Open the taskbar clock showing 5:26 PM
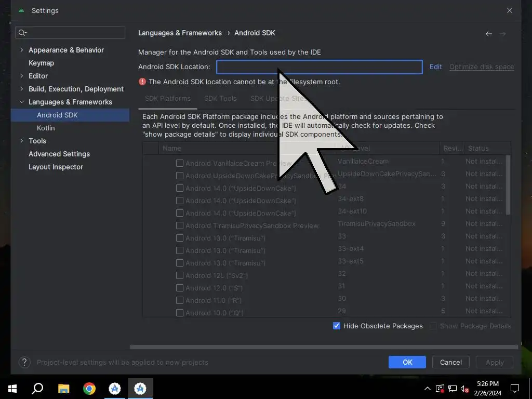 click(x=487, y=389)
